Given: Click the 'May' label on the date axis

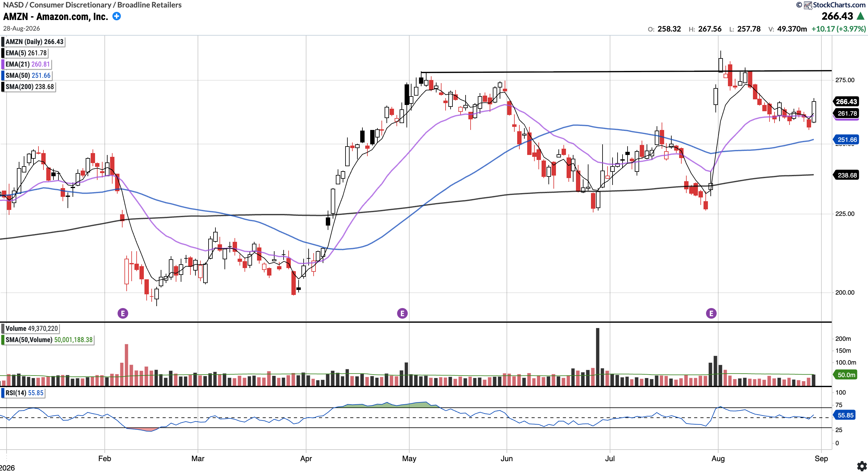Looking at the screenshot, I should (409, 459).
